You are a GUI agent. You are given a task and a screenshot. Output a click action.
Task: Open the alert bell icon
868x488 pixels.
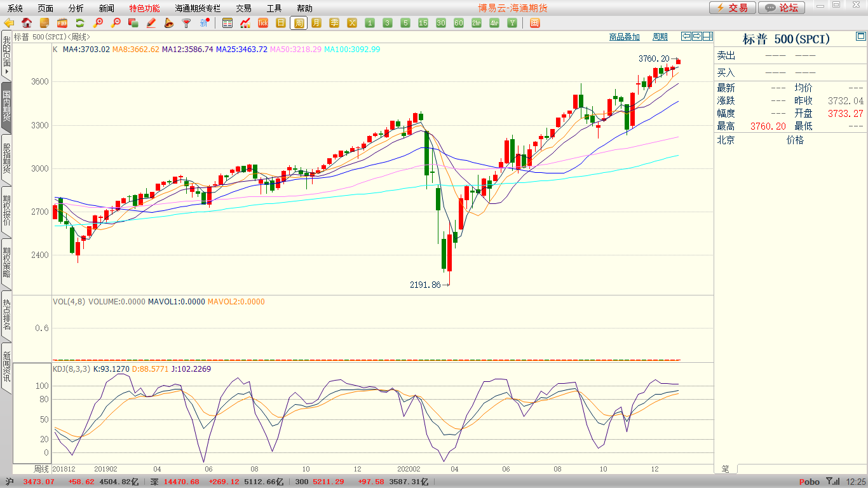168,23
